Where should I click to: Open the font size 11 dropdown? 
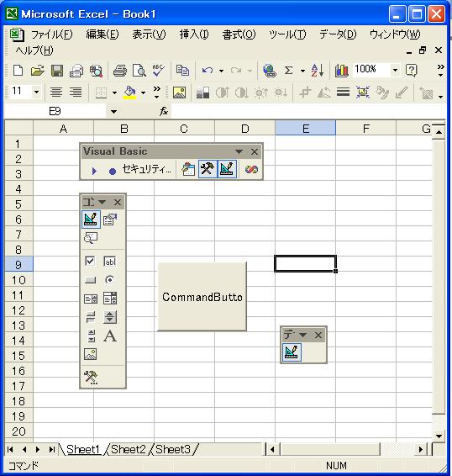click(36, 92)
